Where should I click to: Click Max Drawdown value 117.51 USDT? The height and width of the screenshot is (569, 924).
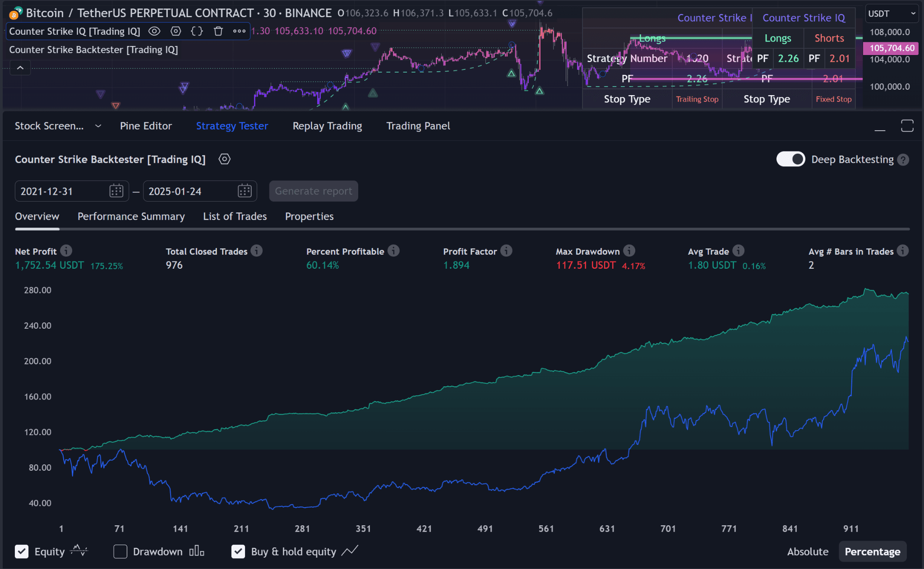(x=586, y=266)
